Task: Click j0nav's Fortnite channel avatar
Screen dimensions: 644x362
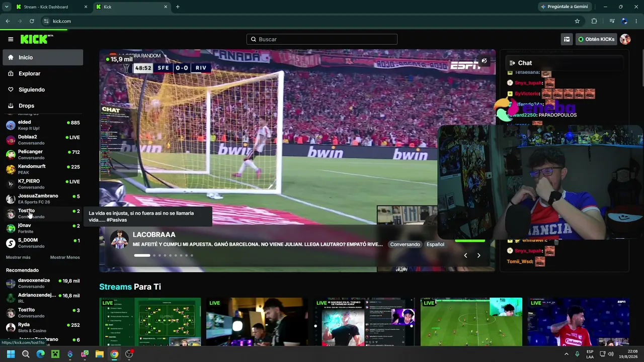Action: (11, 228)
